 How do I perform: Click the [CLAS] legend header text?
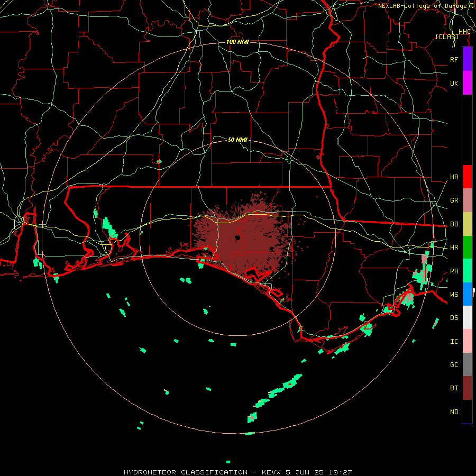[x=447, y=36]
